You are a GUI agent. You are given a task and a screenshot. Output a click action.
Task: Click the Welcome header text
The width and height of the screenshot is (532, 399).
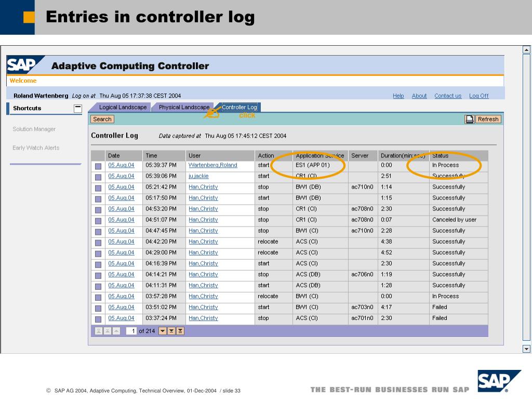tap(23, 81)
